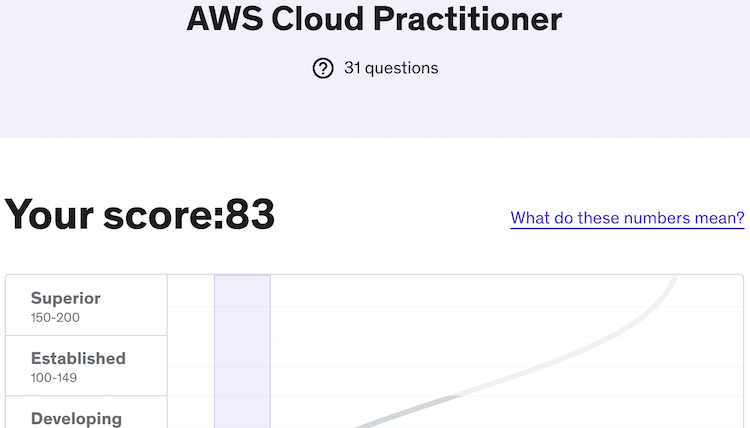Click the 100-149 score range text
This screenshot has height=428, width=750.
[56, 378]
